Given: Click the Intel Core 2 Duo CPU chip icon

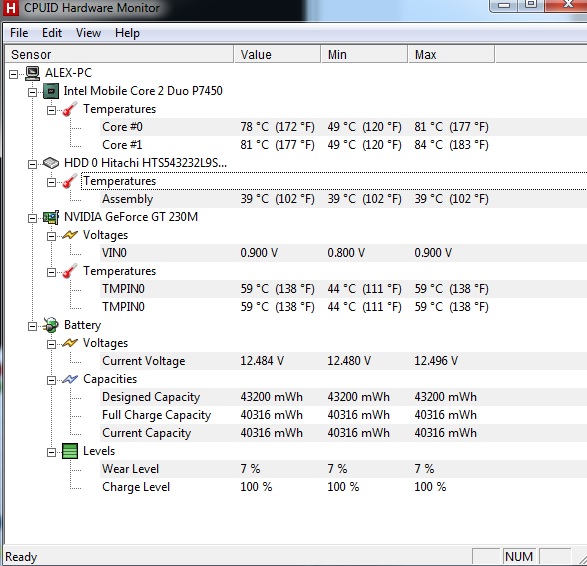Looking at the screenshot, I should click(x=51, y=91).
